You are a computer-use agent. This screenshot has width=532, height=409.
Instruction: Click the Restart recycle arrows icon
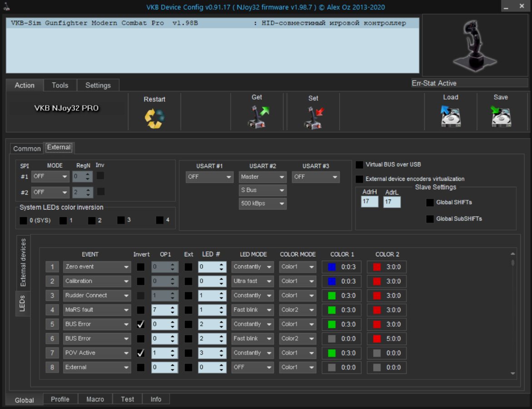[154, 118]
